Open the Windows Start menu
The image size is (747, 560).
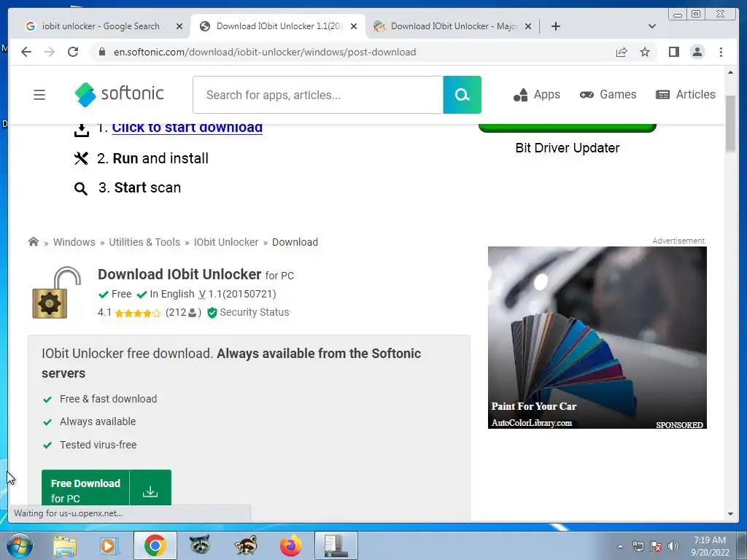click(x=20, y=545)
